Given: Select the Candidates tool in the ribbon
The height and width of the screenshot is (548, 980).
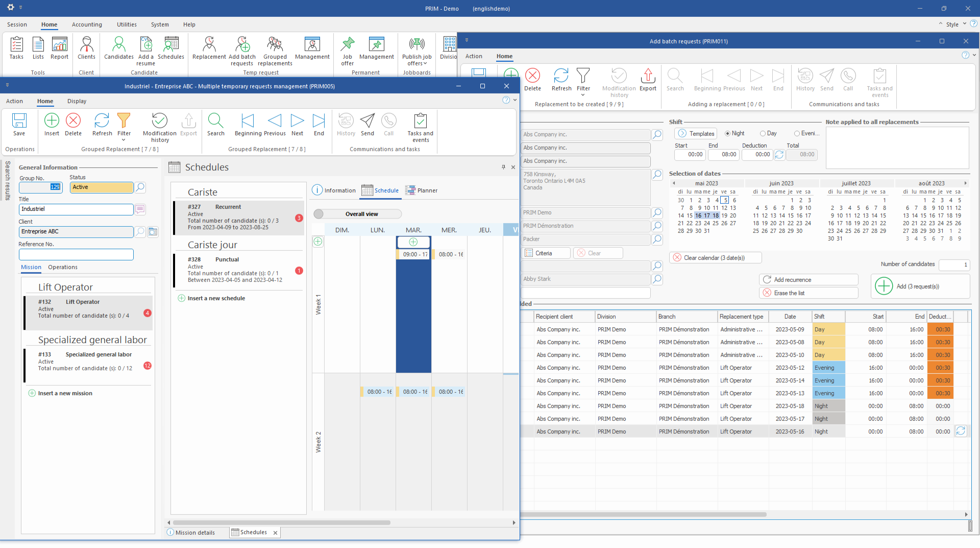Looking at the screenshot, I should (x=118, y=51).
